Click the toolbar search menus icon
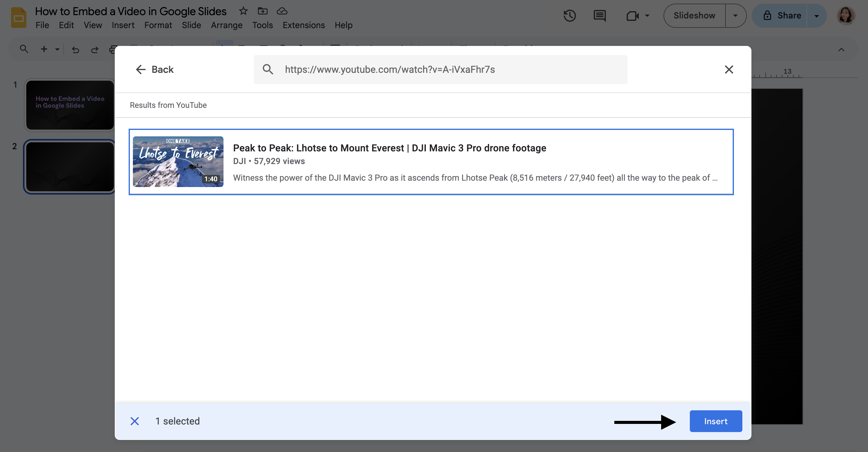The image size is (868, 452). click(24, 49)
